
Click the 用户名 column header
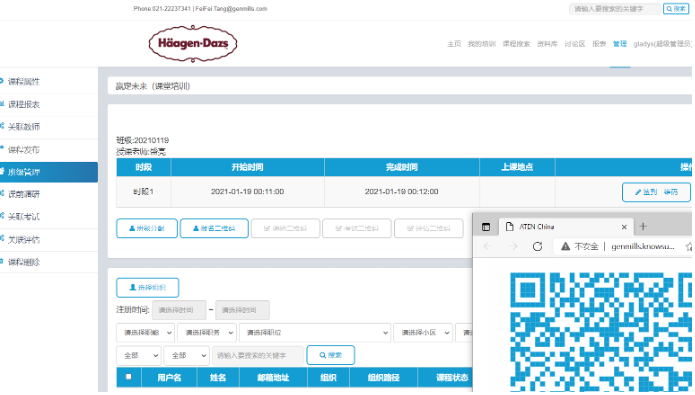click(169, 378)
